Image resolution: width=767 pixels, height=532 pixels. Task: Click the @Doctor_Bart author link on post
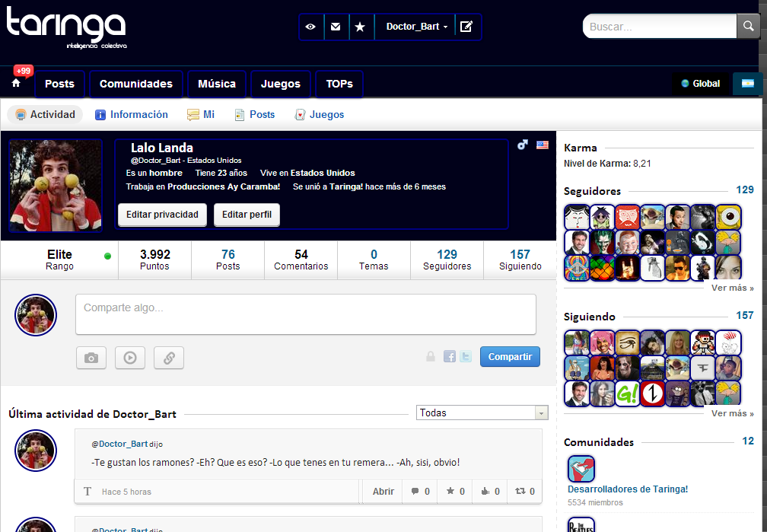(119, 444)
